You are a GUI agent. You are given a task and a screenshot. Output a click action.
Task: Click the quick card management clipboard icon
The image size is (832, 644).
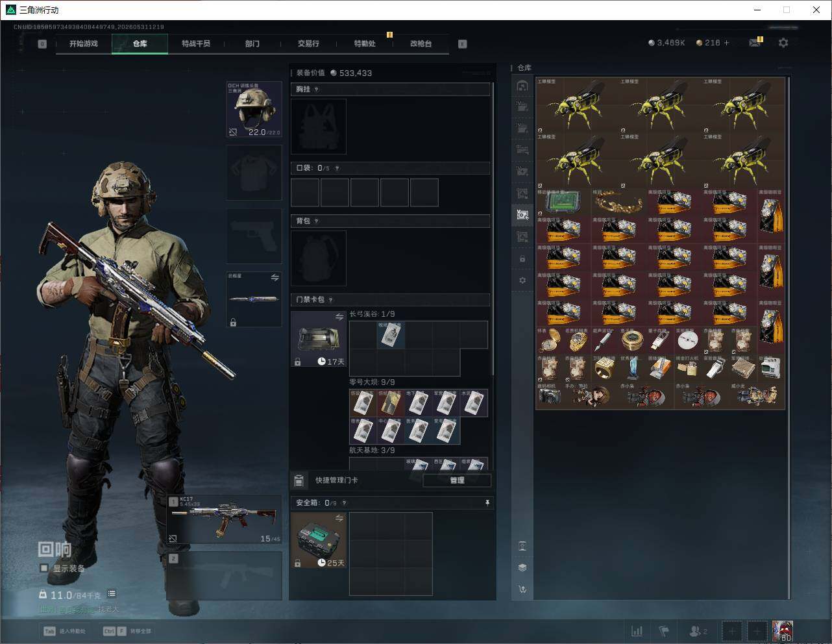click(x=299, y=480)
